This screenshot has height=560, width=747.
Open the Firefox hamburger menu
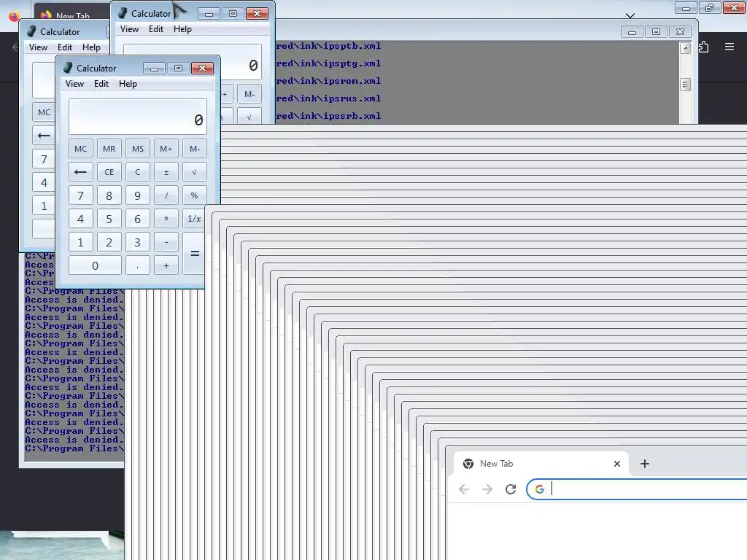point(729,46)
